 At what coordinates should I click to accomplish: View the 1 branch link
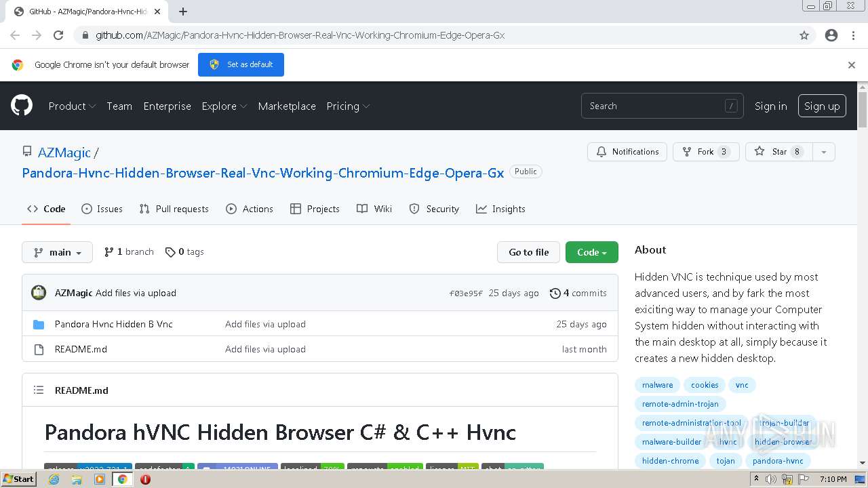(129, 251)
